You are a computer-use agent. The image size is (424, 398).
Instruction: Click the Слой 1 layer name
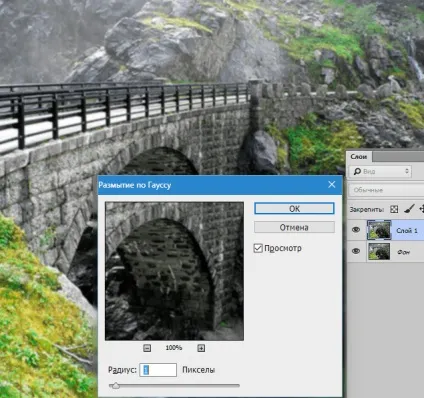407,230
